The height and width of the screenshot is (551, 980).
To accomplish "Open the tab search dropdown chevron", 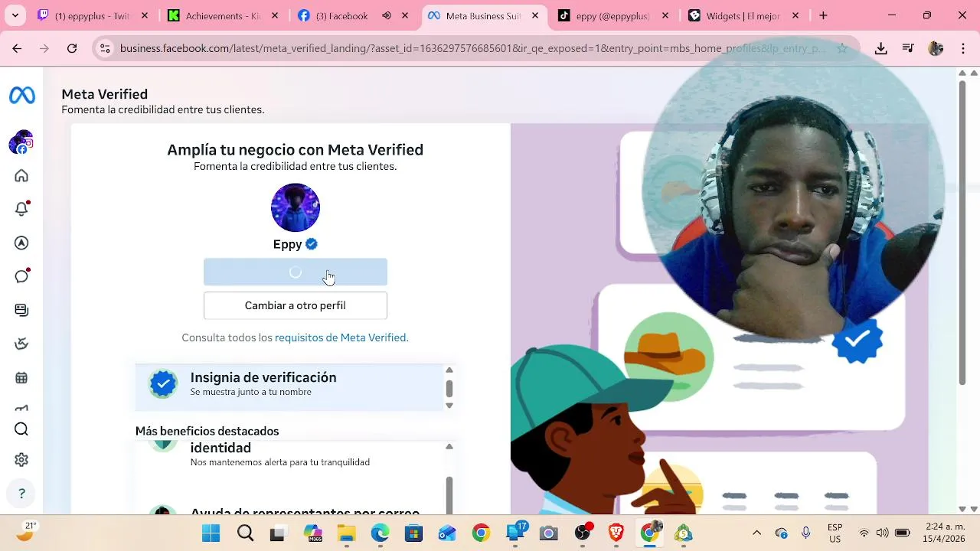I will point(16,15).
